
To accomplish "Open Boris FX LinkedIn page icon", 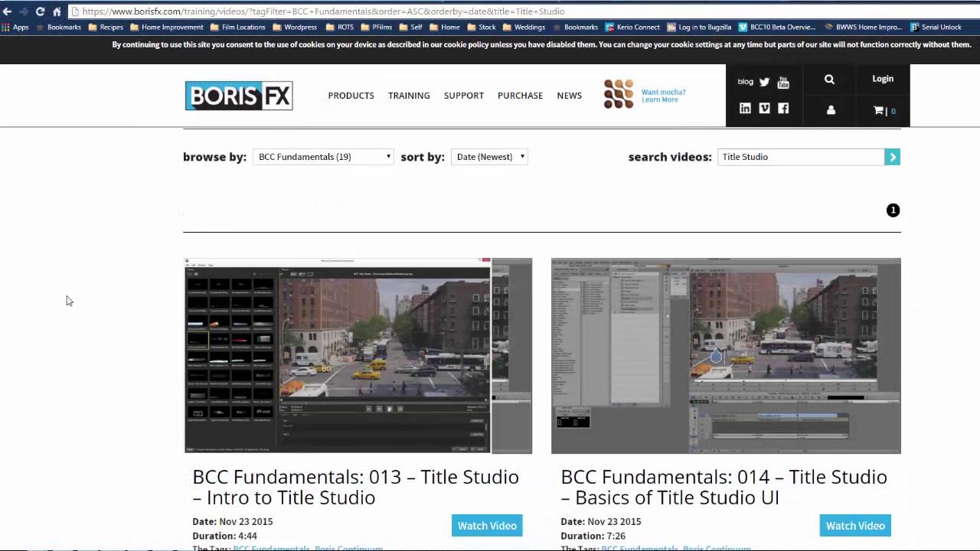I will coord(745,108).
